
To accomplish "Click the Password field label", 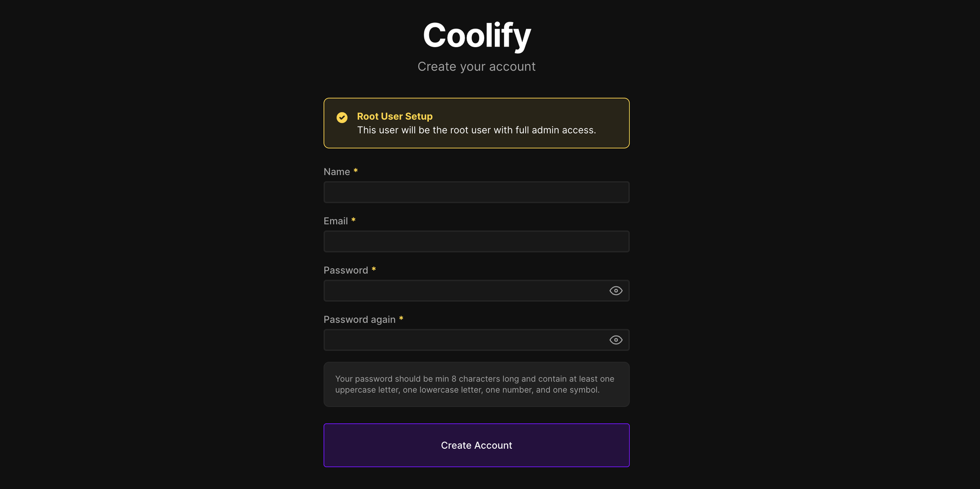I will (346, 270).
